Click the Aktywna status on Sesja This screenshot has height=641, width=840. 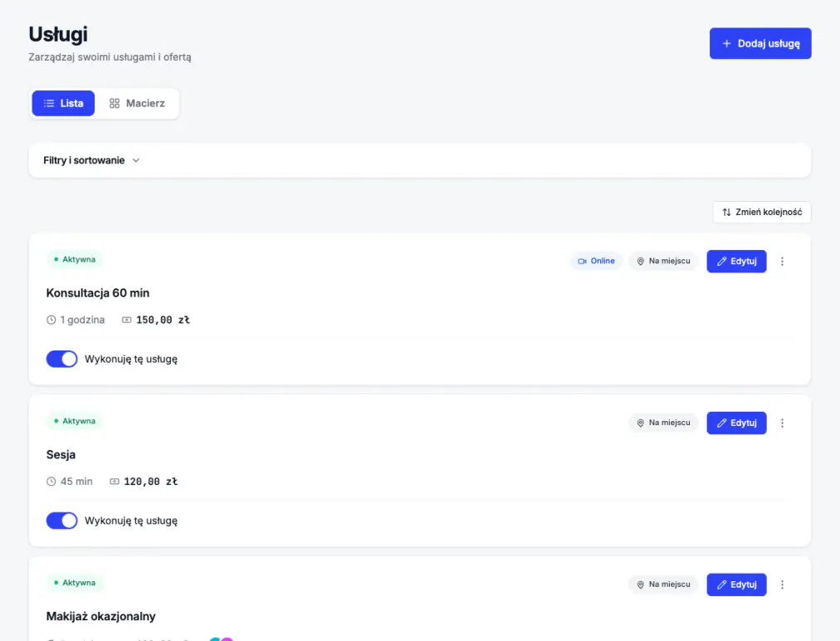pyautogui.click(x=75, y=421)
